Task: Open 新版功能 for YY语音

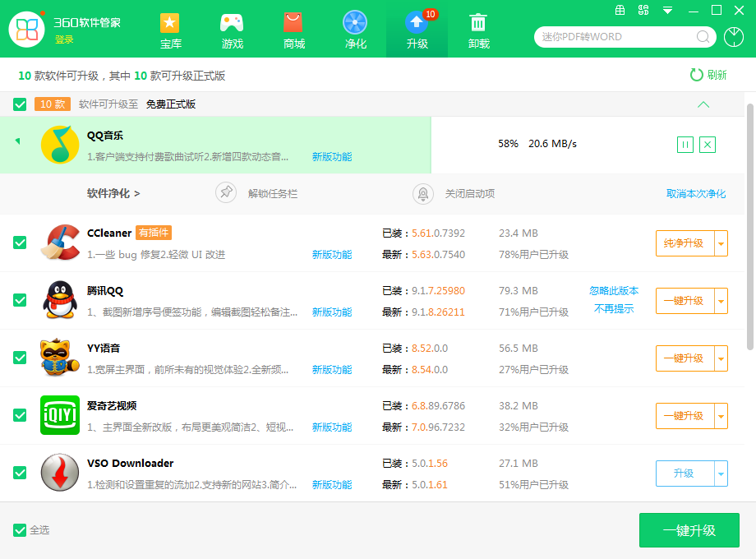Action: click(332, 369)
